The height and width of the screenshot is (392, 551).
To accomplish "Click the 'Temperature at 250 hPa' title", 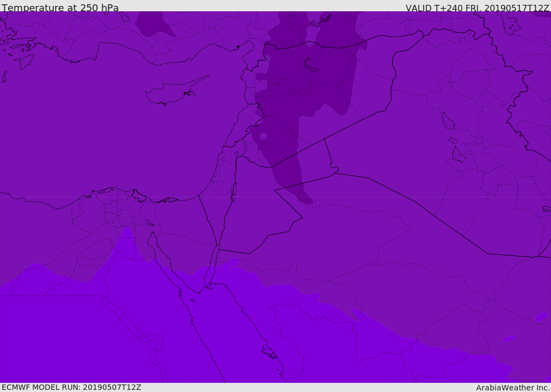I will 60,8.
